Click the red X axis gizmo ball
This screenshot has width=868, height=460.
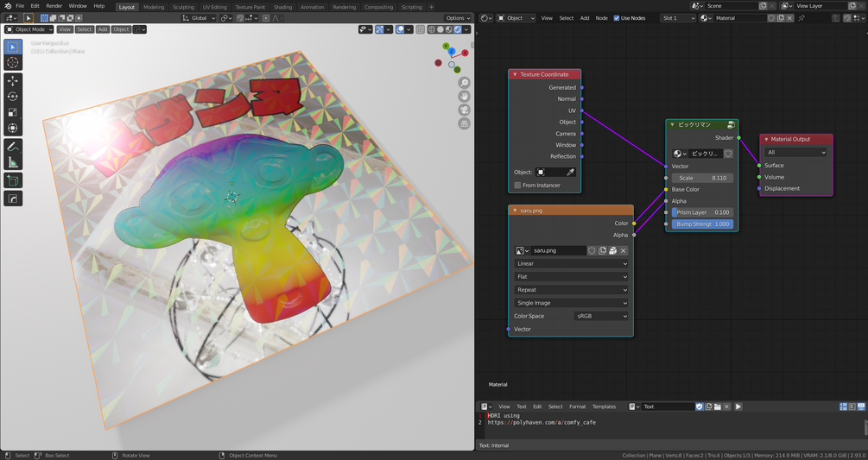(465, 54)
